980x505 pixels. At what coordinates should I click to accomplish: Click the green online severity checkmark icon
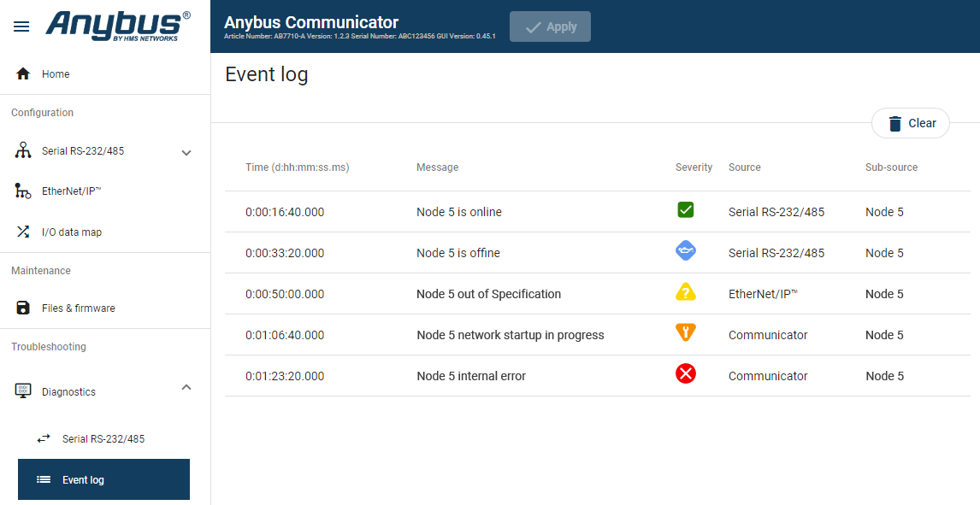click(685, 210)
